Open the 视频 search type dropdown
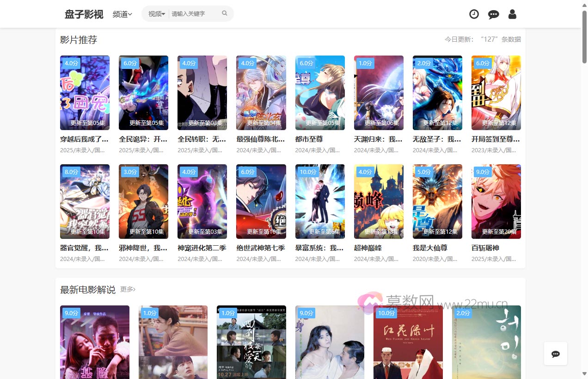This screenshot has width=588, height=379. tap(156, 14)
